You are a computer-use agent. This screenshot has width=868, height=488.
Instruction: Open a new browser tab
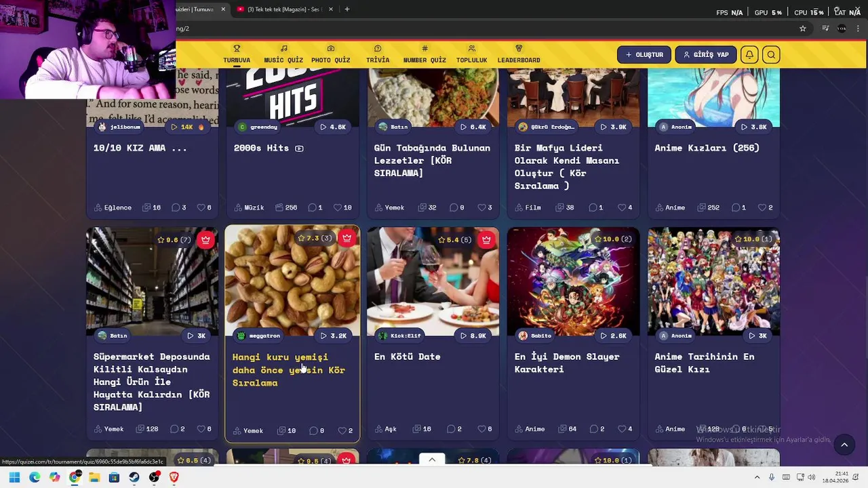pyautogui.click(x=347, y=9)
